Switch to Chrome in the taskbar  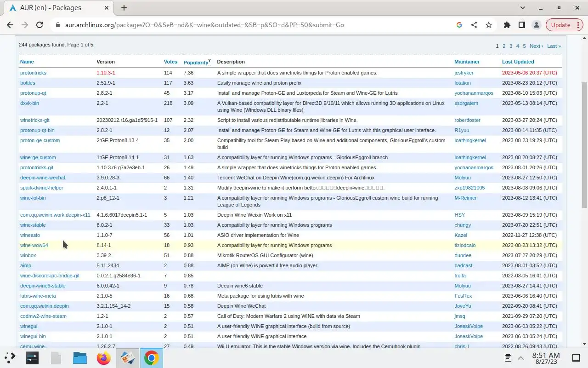coord(151,357)
